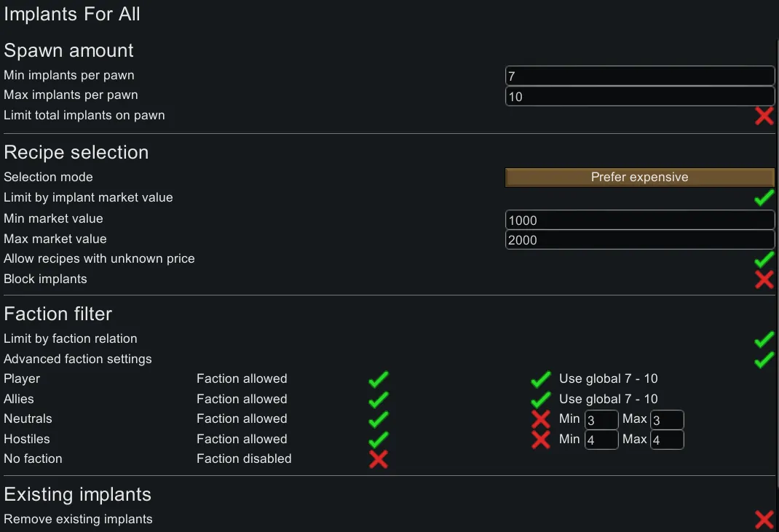Open the Prefer expensive selection mode button
The width and height of the screenshot is (779, 532).
point(639,178)
